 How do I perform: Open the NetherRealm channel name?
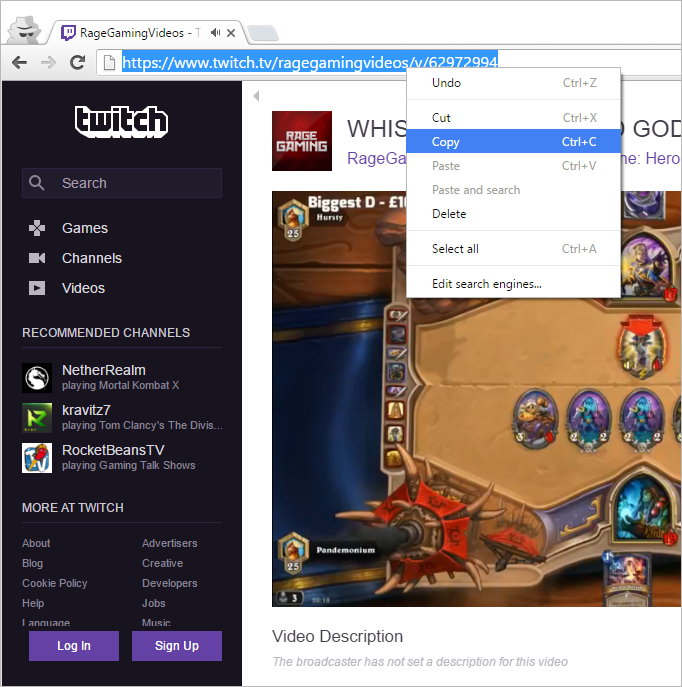pos(104,370)
